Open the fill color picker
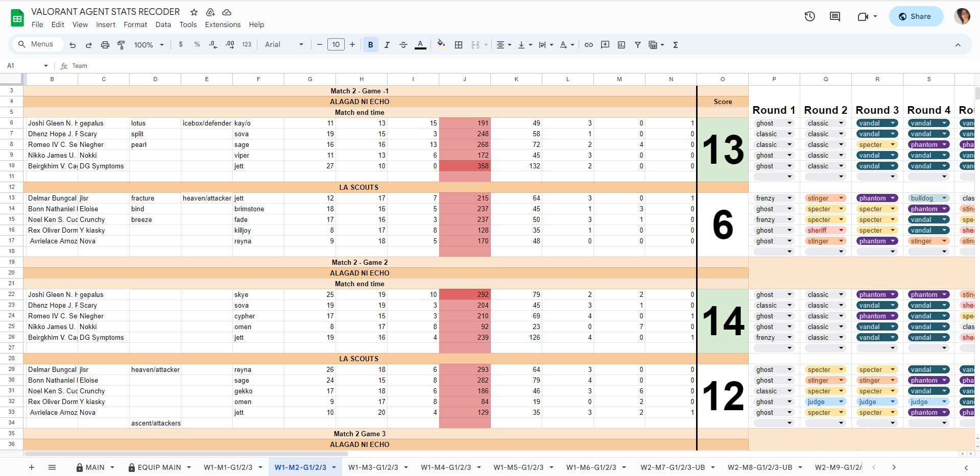Screen dimensions: 980x476 (441, 45)
